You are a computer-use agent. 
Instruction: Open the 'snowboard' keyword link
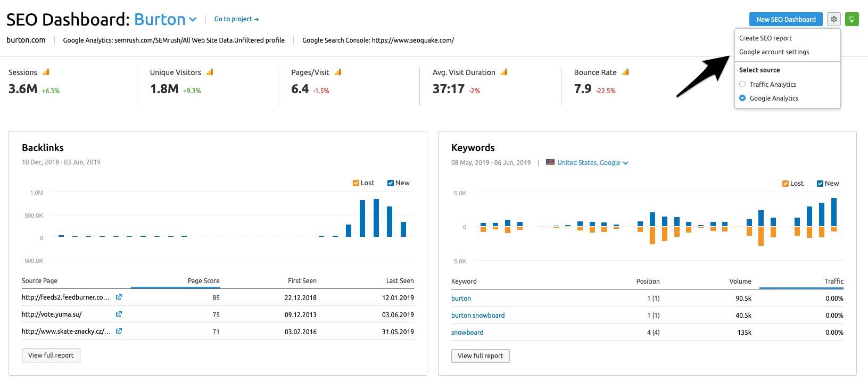tap(467, 333)
